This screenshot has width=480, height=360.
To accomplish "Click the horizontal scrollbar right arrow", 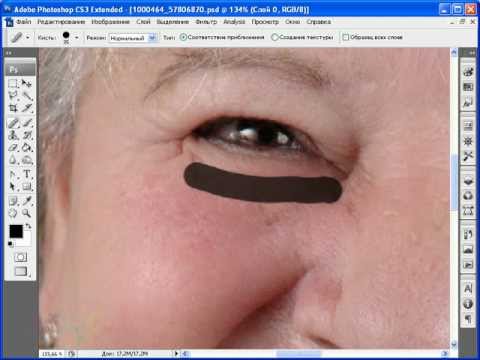I will click(445, 353).
